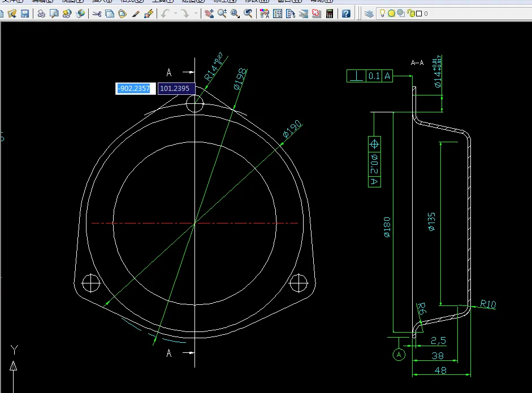Image resolution: width=532 pixels, height=393 pixels.
Task: Activate Match Properties brush icon
Action: 135,14
